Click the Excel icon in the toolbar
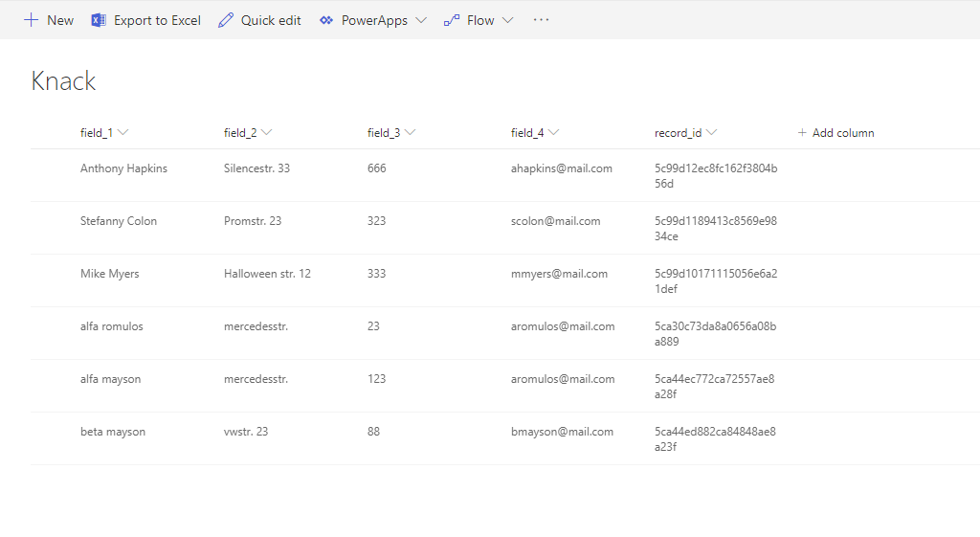Image resolution: width=980 pixels, height=537 pixels. point(99,20)
